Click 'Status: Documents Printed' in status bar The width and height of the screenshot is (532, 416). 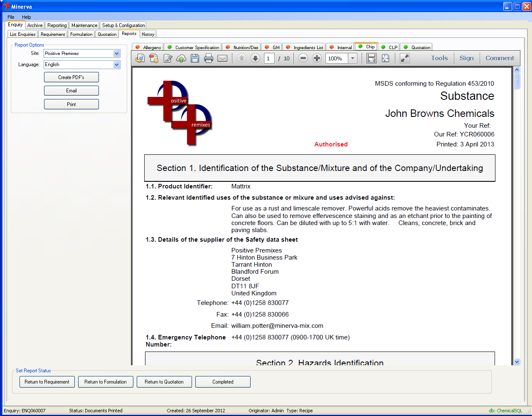tap(96, 411)
